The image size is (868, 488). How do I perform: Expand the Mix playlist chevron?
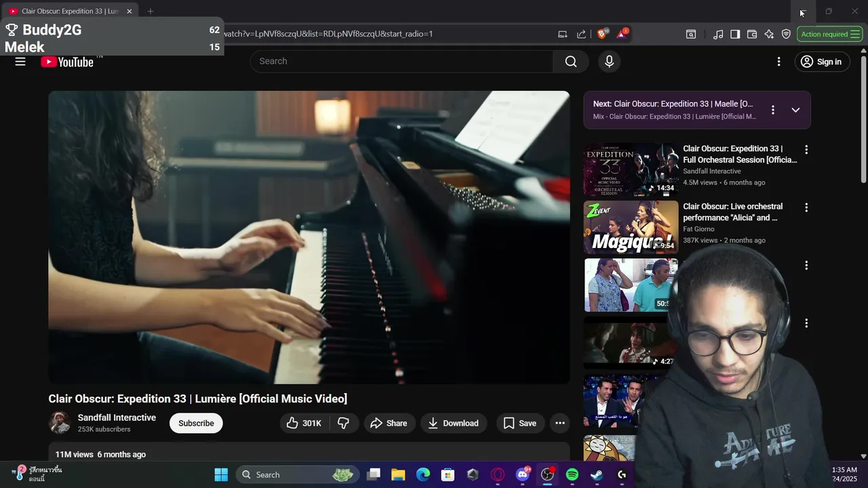[x=795, y=110]
